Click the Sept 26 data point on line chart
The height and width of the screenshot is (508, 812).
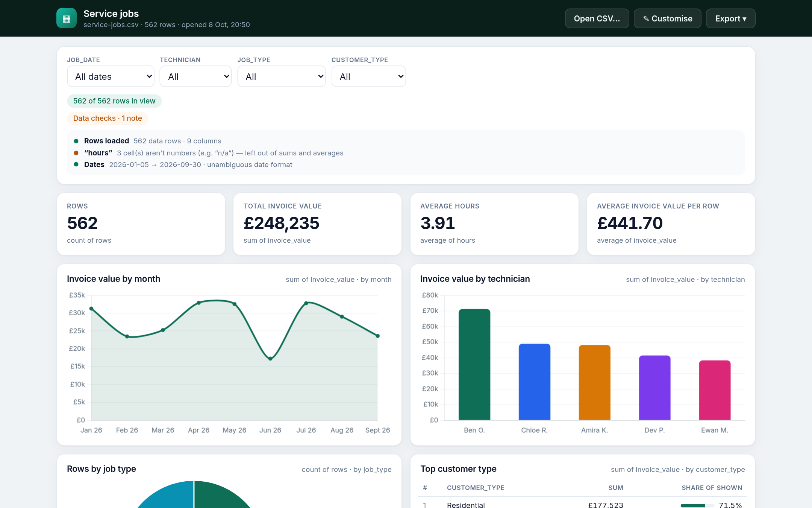(x=378, y=336)
